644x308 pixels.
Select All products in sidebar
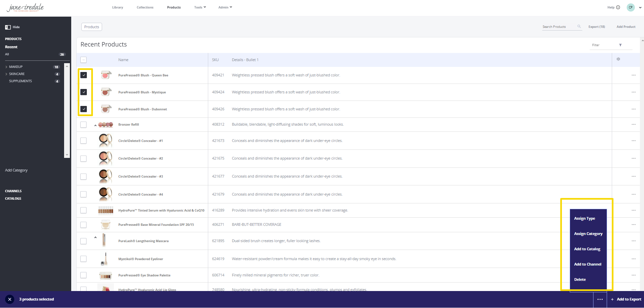pos(7,54)
